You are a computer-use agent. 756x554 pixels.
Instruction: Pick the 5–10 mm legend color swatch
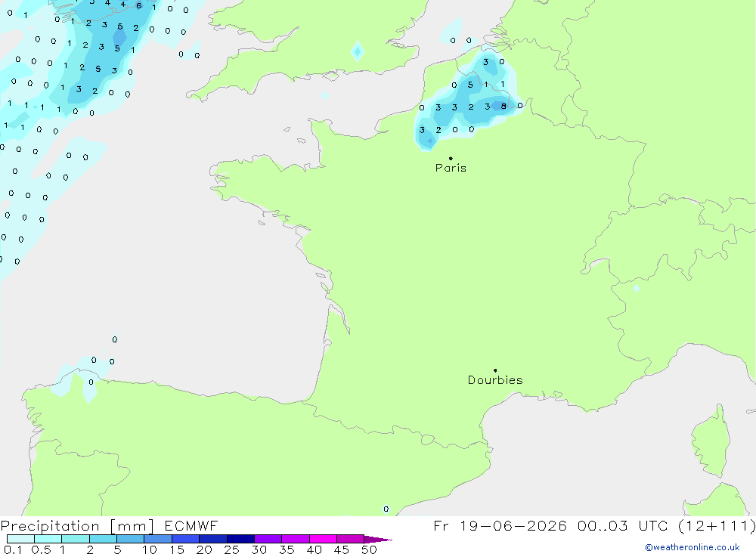coord(131,539)
